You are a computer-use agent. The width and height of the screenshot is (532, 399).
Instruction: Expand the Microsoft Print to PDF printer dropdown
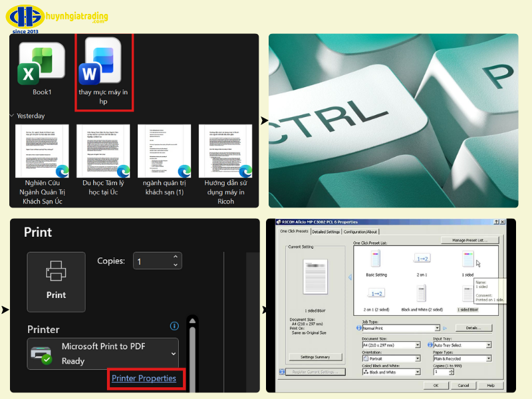click(174, 354)
